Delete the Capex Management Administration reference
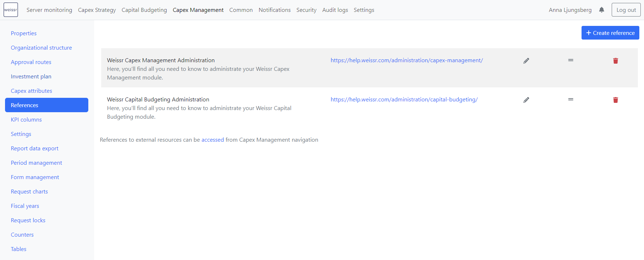This screenshot has width=644, height=260. coord(616,61)
